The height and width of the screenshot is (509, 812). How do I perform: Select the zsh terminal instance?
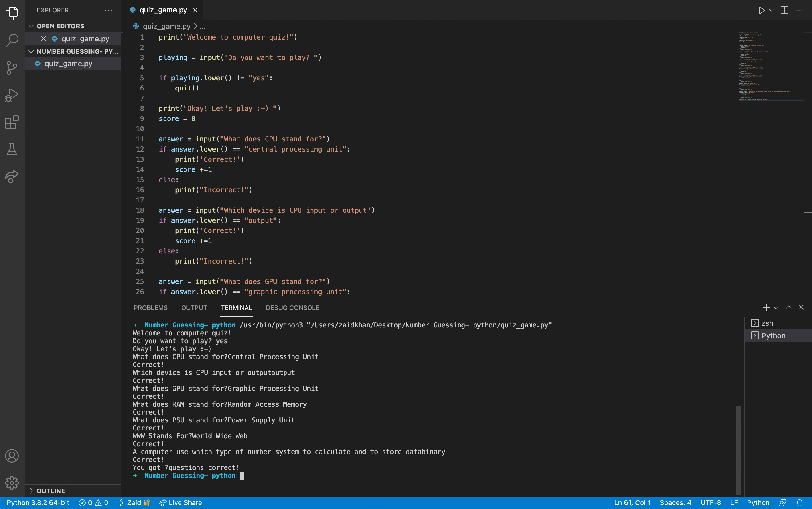click(767, 323)
